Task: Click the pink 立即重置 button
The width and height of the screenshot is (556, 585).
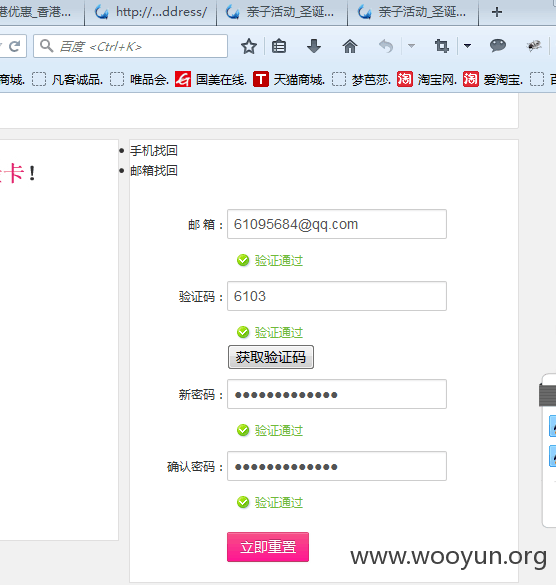Action: click(x=268, y=547)
